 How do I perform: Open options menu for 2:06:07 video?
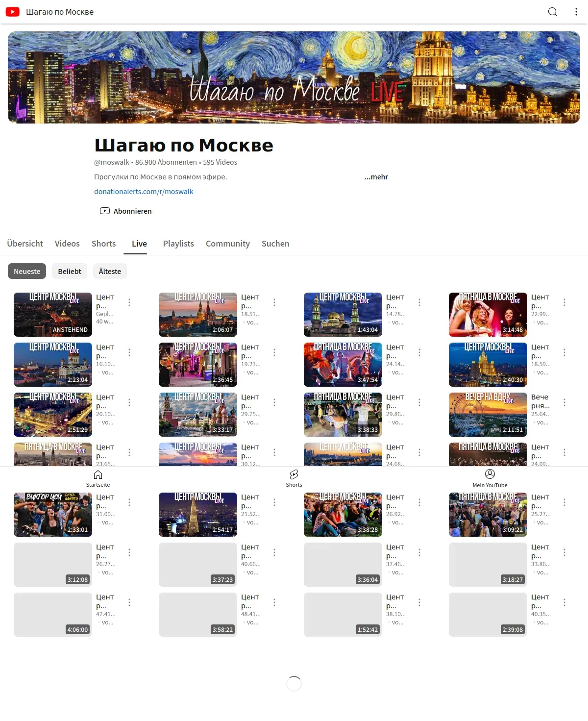(x=274, y=302)
